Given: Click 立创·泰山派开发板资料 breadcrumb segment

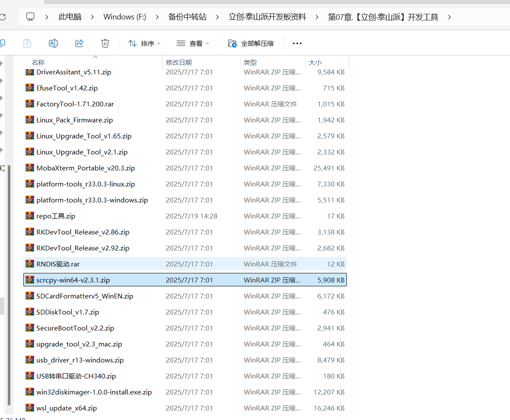Looking at the screenshot, I should click(268, 17).
